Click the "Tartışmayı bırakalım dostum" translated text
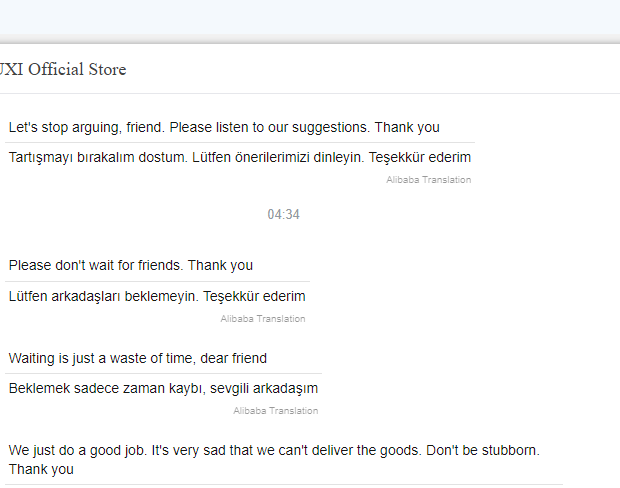Viewport: 620px width, 488px height. 240,157
